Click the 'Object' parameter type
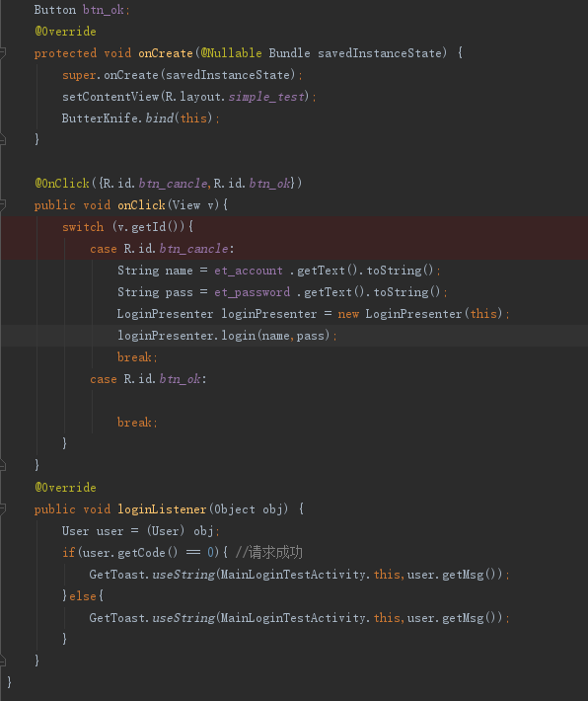The height and width of the screenshot is (701, 588). (235, 509)
